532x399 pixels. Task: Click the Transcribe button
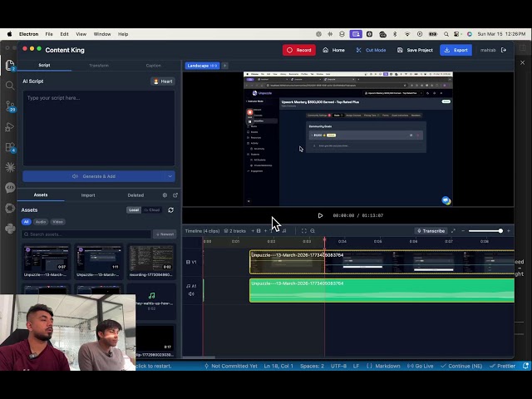(431, 231)
